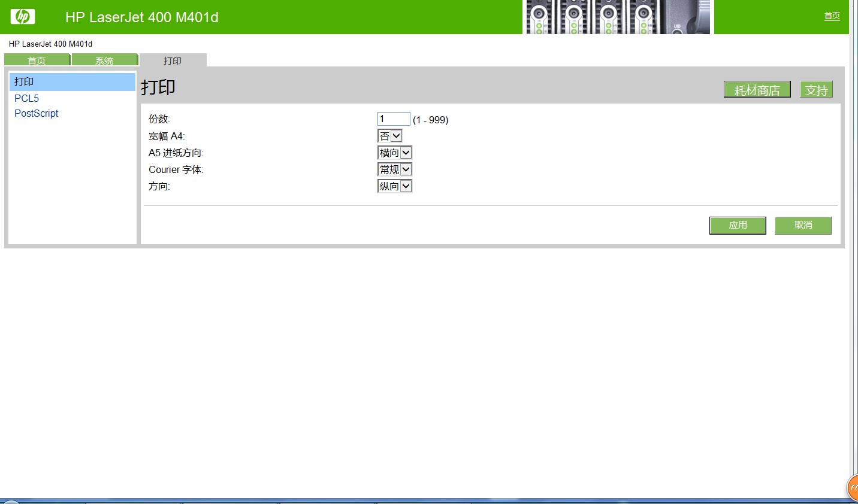Screen dimensions: 858x504
Task: Open the PCL5 sidebar page
Action: 26,98
